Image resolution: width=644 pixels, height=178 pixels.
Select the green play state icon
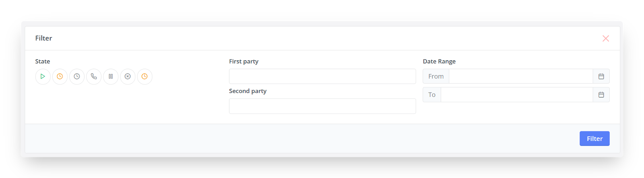(x=43, y=76)
